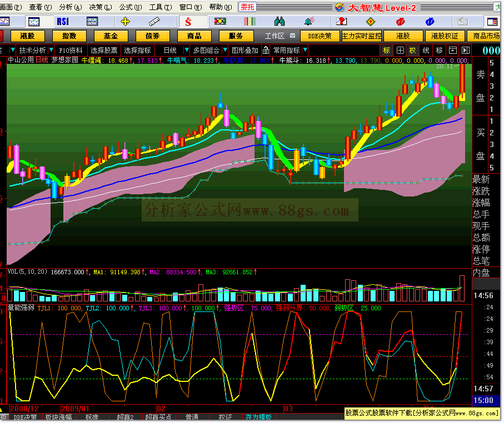Click 存为模板 save template tab

[258, 417]
